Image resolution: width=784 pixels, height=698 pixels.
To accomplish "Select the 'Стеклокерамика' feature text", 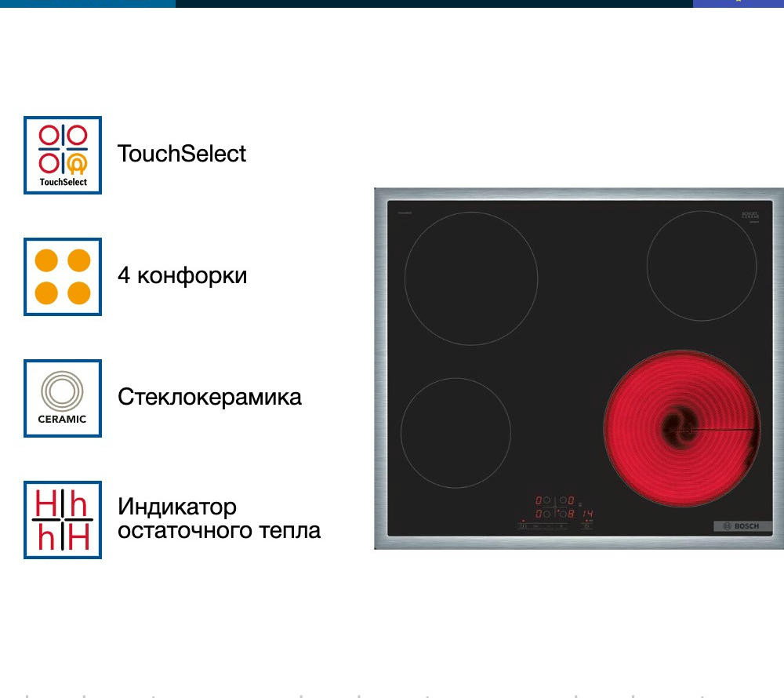I will (209, 397).
